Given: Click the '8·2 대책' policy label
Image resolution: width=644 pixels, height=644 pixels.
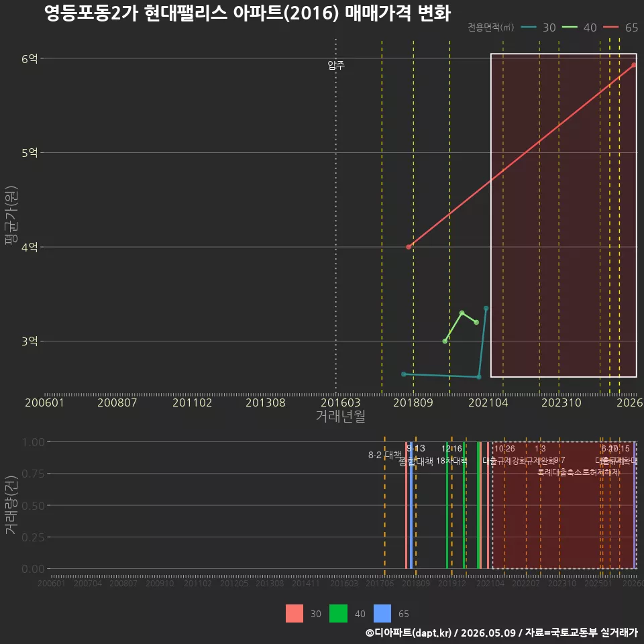Looking at the screenshot, I should point(385,455).
